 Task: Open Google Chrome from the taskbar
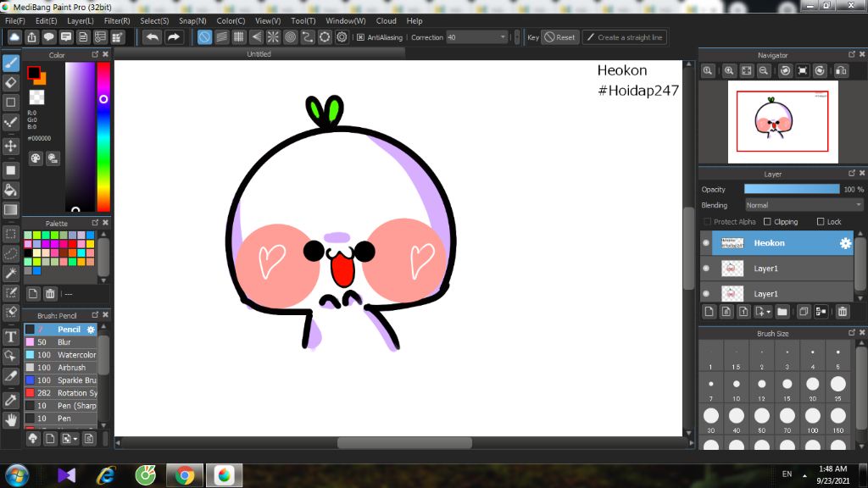click(x=184, y=475)
